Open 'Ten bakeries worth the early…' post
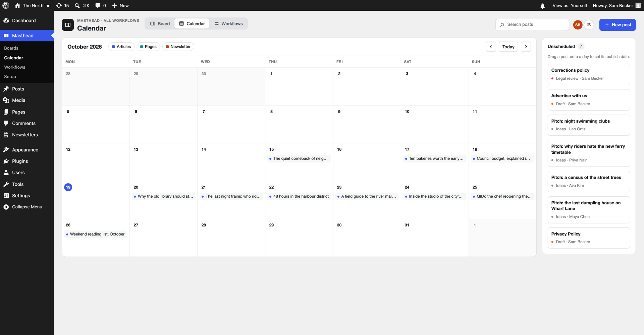Image resolution: width=644 pixels, height=335 pixels. (435, 158)
